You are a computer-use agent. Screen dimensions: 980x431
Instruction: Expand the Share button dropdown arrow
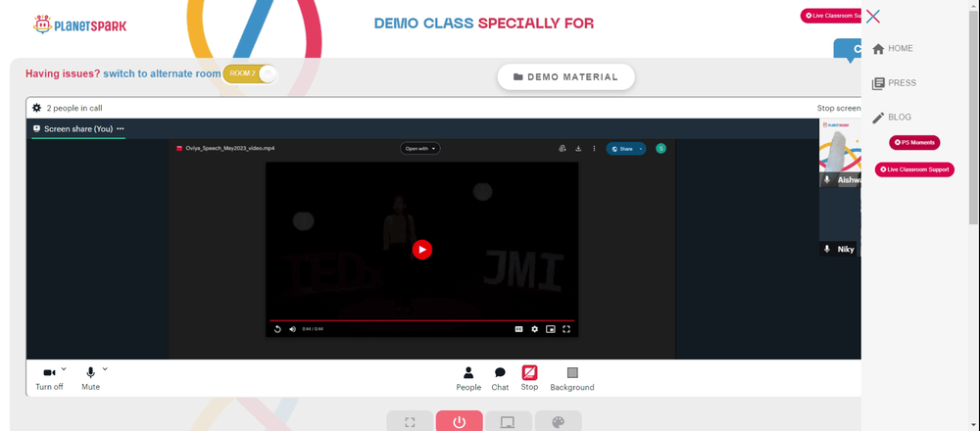pyautogui.click(x=641, y=149)
